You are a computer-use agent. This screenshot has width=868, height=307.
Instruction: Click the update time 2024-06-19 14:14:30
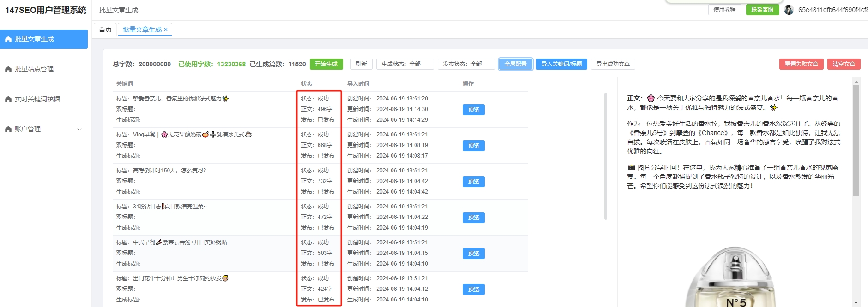pyautogui.click(x=402, y=109)
